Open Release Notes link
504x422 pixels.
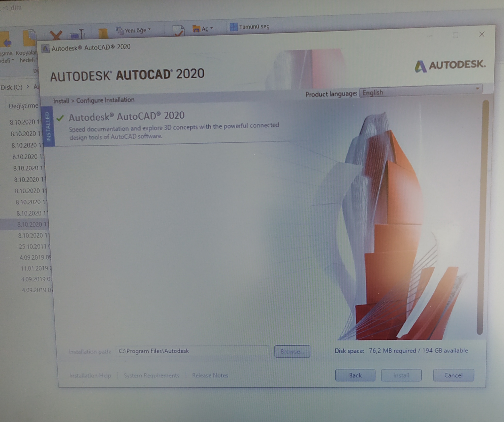[210, 375]
